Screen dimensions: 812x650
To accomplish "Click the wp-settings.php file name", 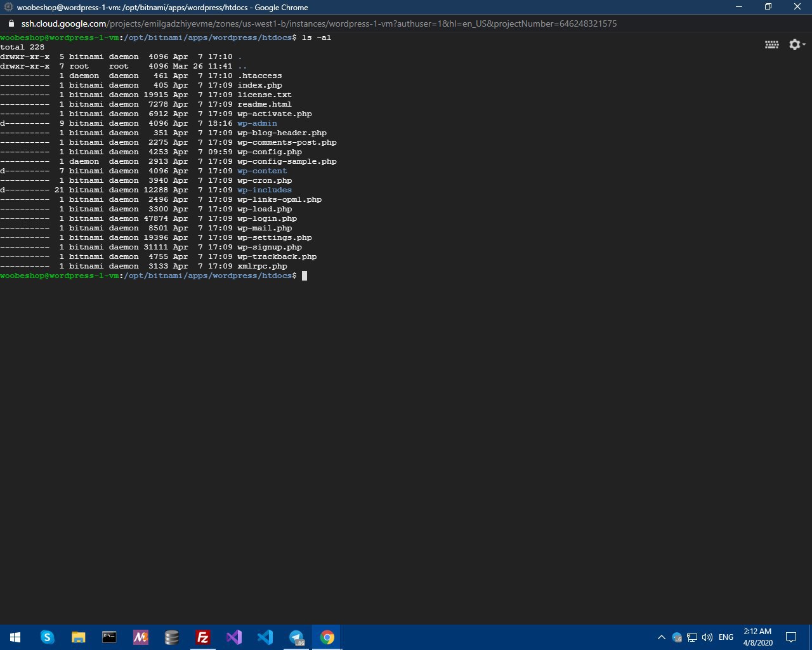I will [x=275, y=237].
